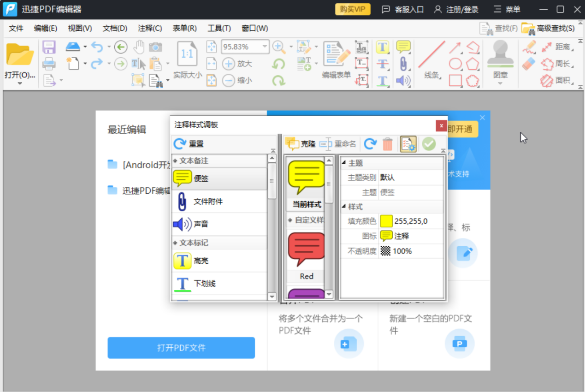Click the 打开PDF文件 button
The height and width of the screenshot is (392, 585).
(181, 348)
